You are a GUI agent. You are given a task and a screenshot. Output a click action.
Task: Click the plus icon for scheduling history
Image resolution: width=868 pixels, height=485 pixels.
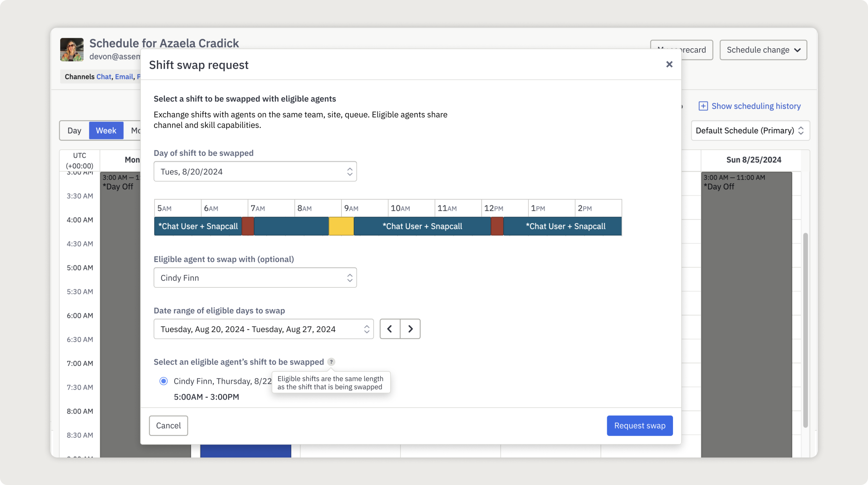703,106
